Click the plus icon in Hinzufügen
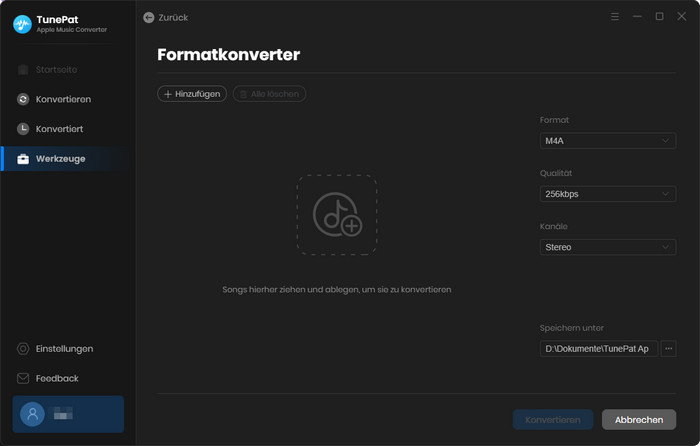This screenshot has height=446, width=700. [x=168, y=94]
